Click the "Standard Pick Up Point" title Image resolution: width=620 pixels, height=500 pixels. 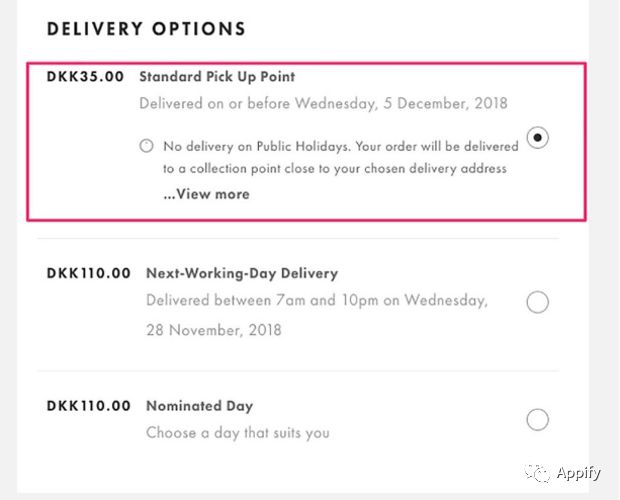tap(217, 76)
